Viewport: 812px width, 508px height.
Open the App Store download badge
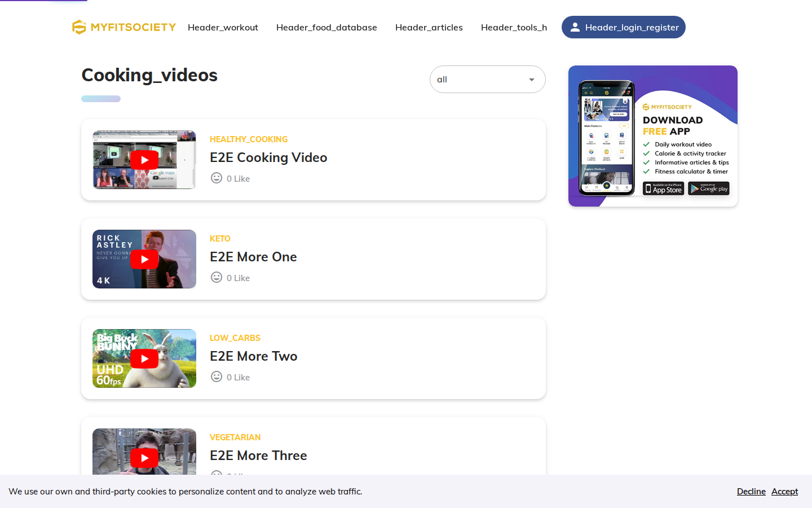coord(664,189)
